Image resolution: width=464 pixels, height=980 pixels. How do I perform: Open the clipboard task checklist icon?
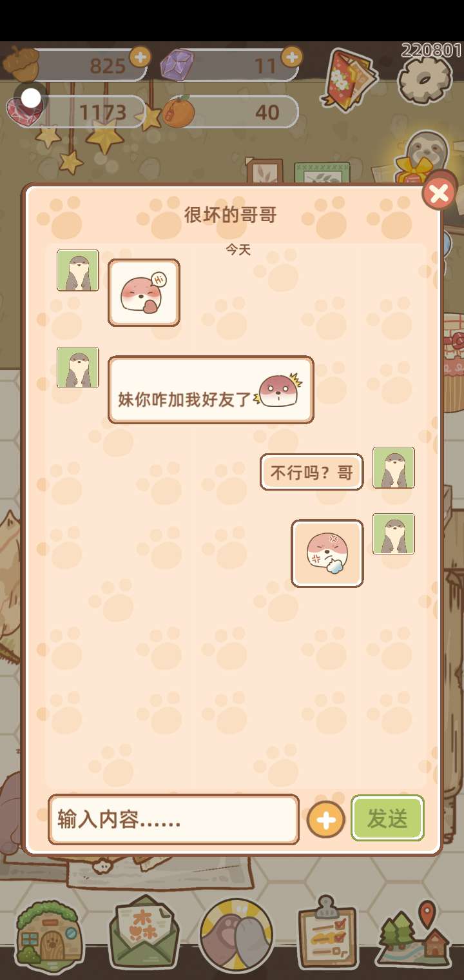tap(327, 932)
